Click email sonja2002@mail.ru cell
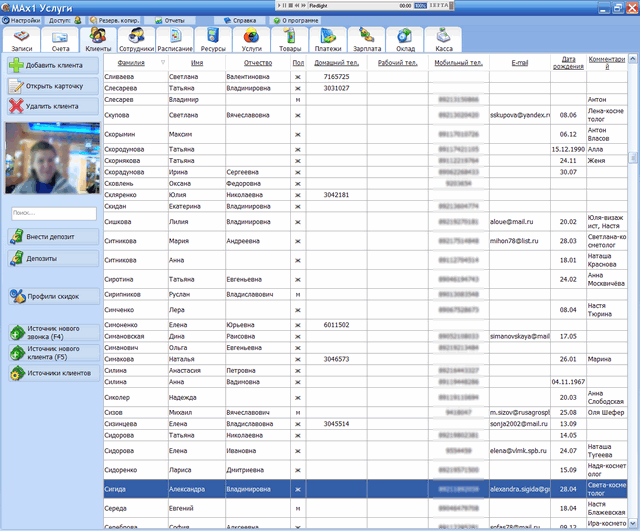Image resolution: width=640 pixels, height=531 pixels. coord(520,424)
